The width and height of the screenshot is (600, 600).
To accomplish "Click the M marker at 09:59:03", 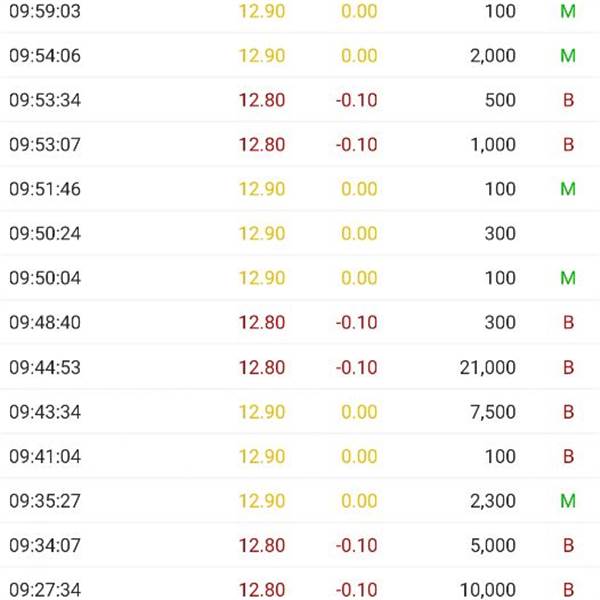I will coord(568,12).
